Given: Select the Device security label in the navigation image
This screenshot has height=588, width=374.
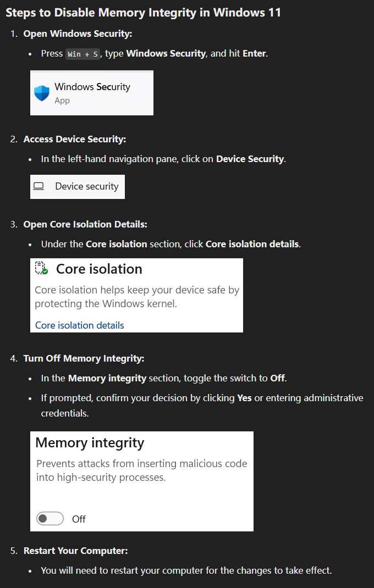Looking at the screenshot, I should [86, 186].
